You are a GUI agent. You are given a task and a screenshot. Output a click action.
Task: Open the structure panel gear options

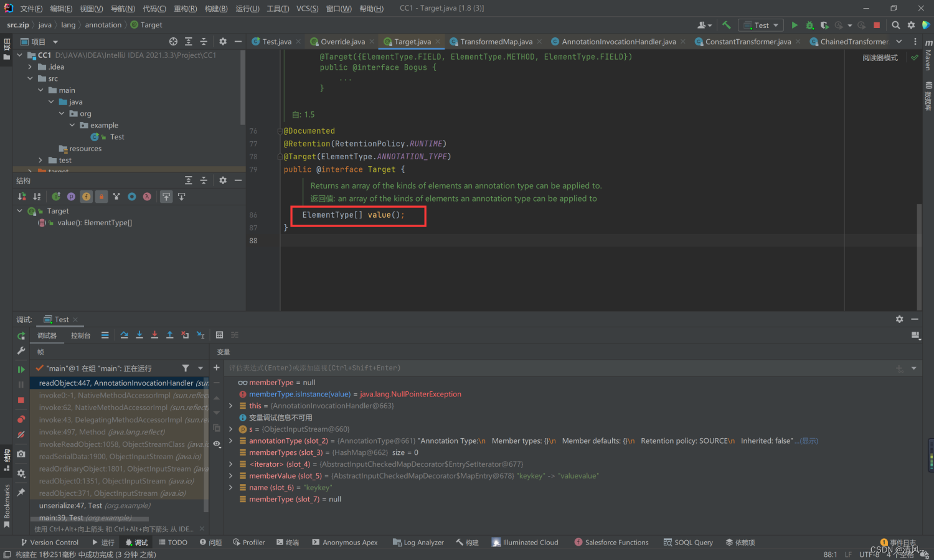point(223,180)
